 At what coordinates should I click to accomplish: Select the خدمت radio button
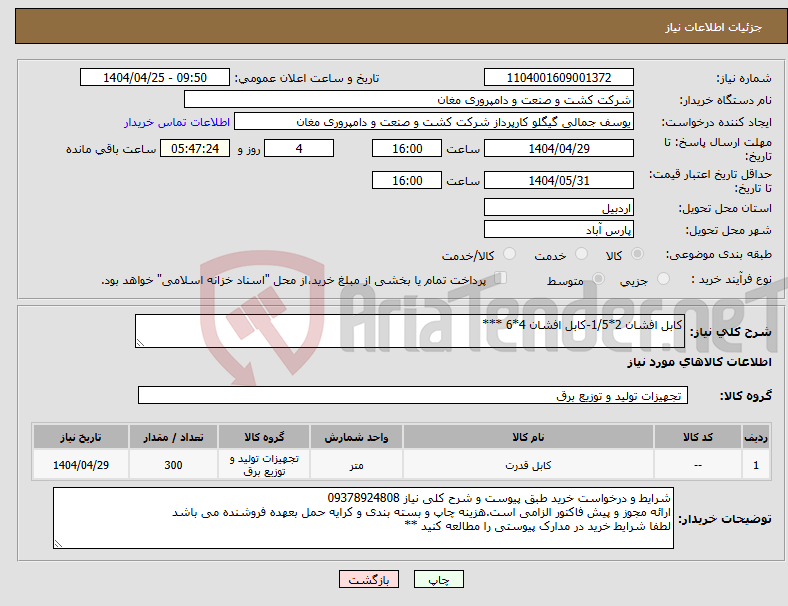581,254
